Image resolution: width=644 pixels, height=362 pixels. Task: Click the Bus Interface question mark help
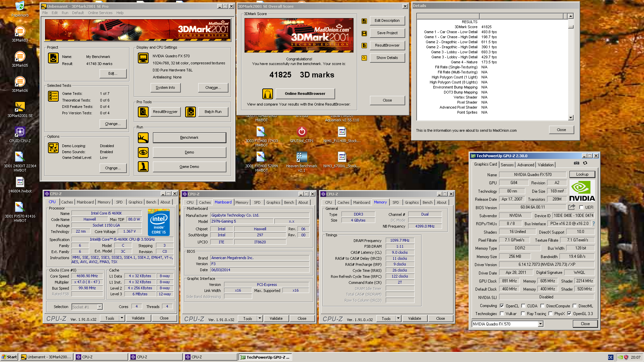click(x=593, y=224)
